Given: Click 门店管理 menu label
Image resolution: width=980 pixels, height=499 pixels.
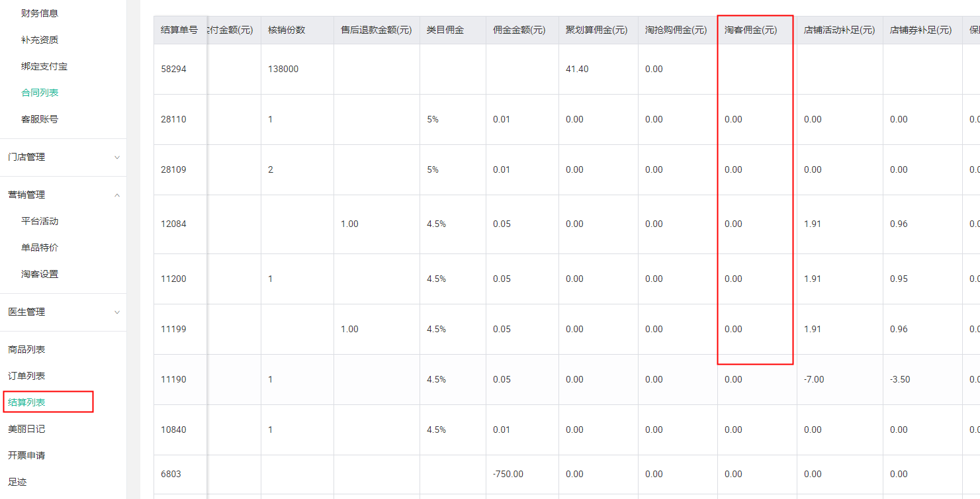Looking at the screenshot, I should (26, 158).
